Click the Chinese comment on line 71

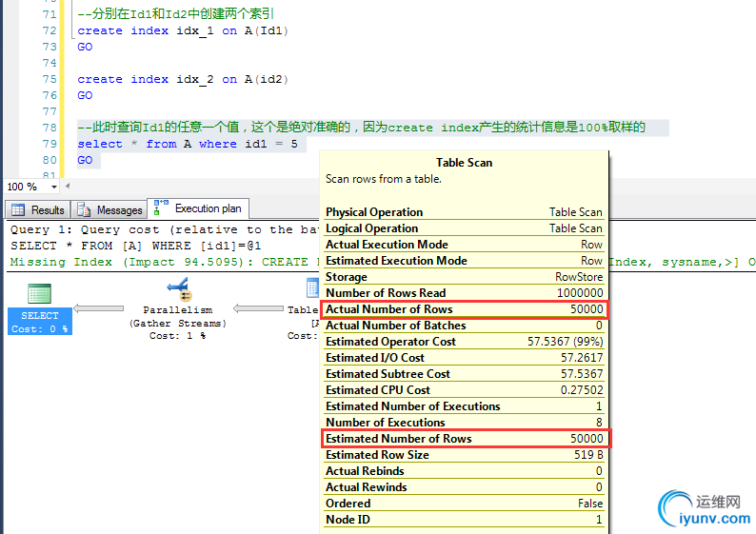175,14
